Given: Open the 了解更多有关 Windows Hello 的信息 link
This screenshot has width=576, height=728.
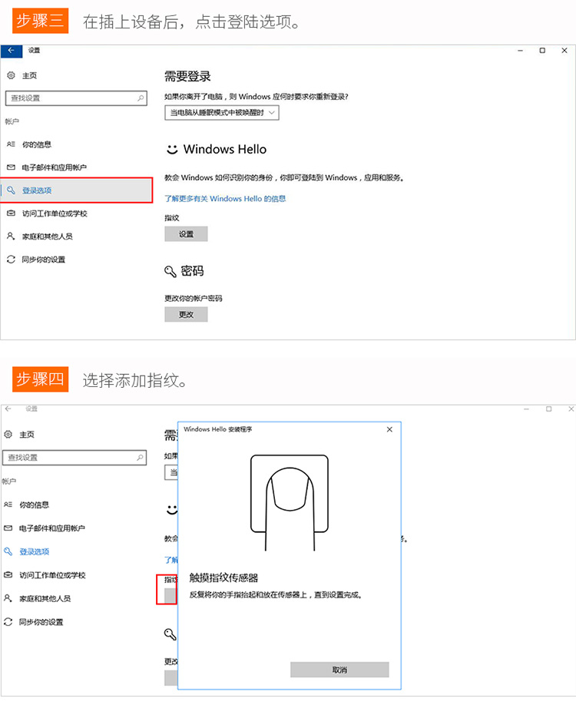Looking at the screenshot, I should (225, 199).
